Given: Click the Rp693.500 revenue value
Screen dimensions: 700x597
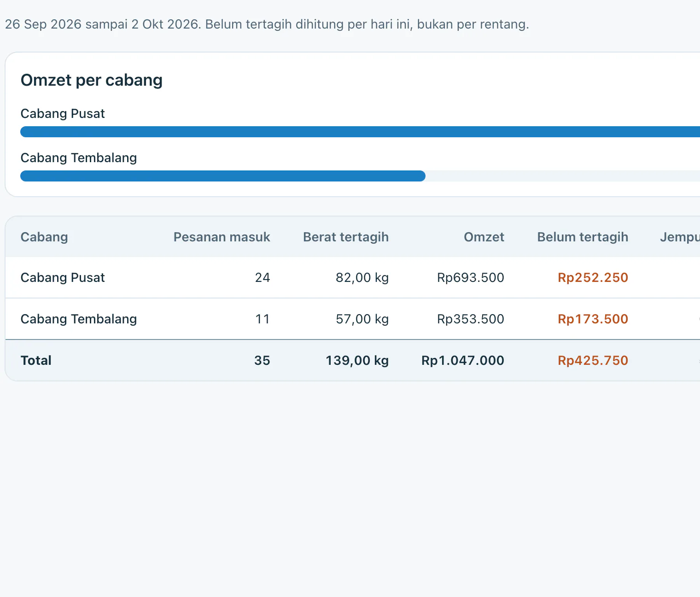Looking at the screenshot, I should [x=471, y=277].
